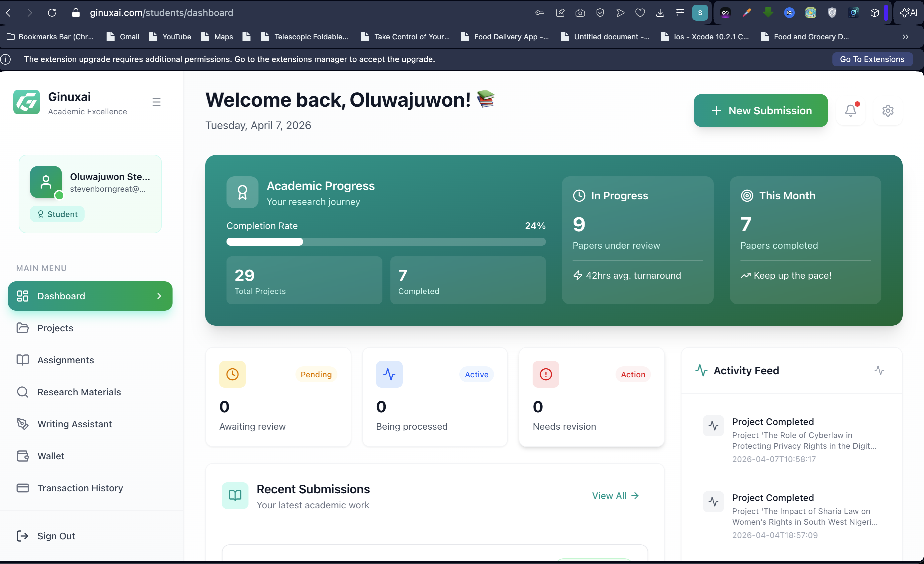
Task: Open the browser AI panel button
Action: coord(908,13)
